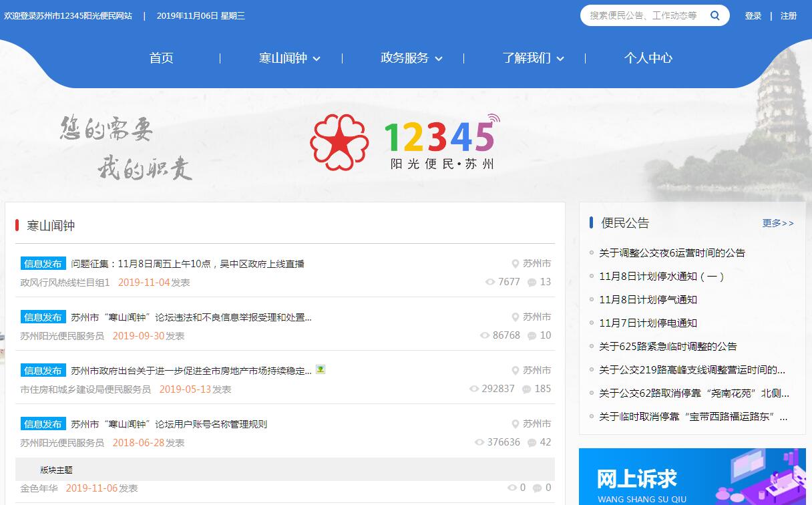This screenshot has height=505, width=812.
Task: Click view count eye icon showing 7677
Action: pos(490,282)
